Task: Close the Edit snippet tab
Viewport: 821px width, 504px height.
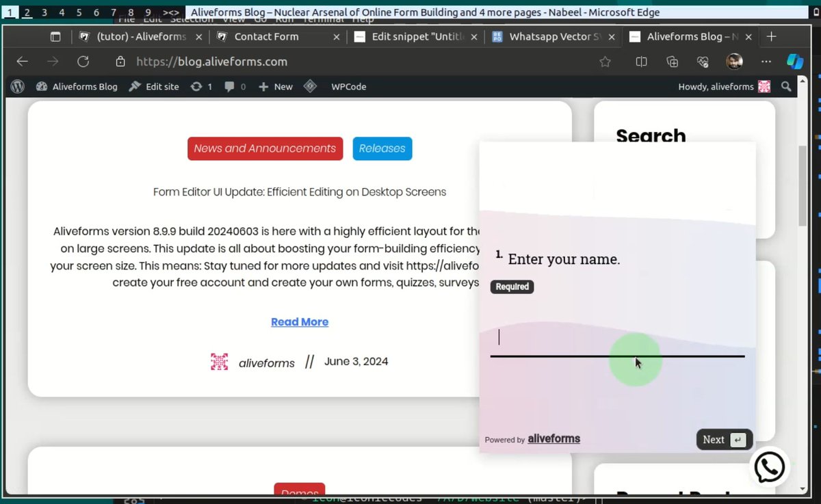Action: (474, 37)
